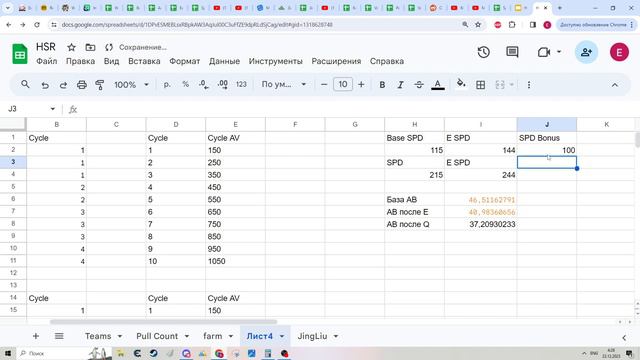The image size is (640, 360).
Task: Show more toolbar options (three dots)
Action: pos(529,85)
